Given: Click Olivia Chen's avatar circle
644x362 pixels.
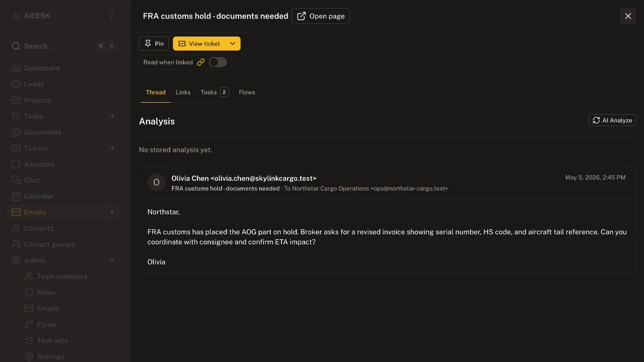Looking at the screenshot, I should (x=156, y=183).
